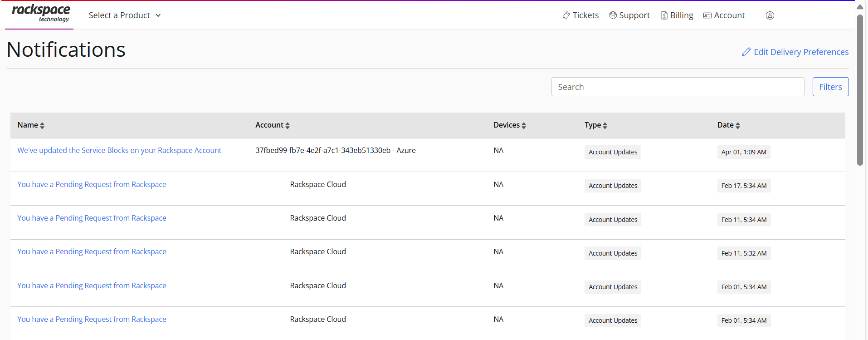This screenshot has width=868, height=340.
Task: Click Account Updates tag in Apr 01 row
Action: click(613, 152)
